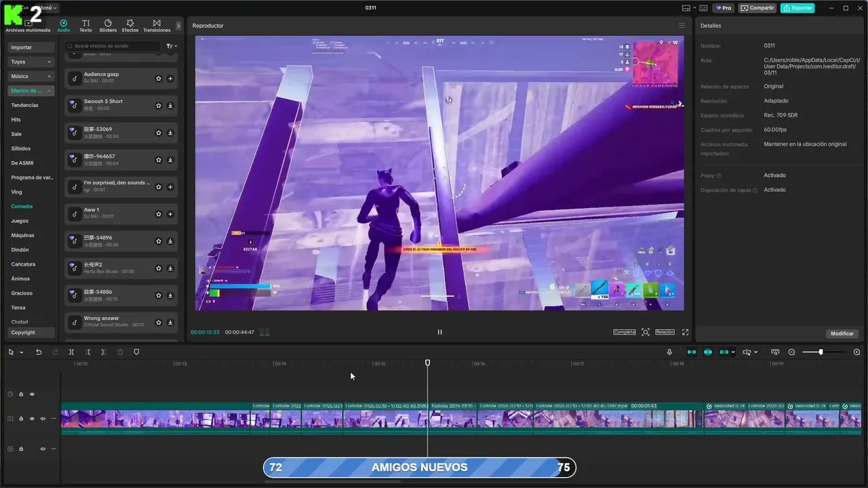Viewport: 868px width, 488px height.
Task: Choose the selection pointer tool
Action: pyautogui.click(x=11, y=352)
